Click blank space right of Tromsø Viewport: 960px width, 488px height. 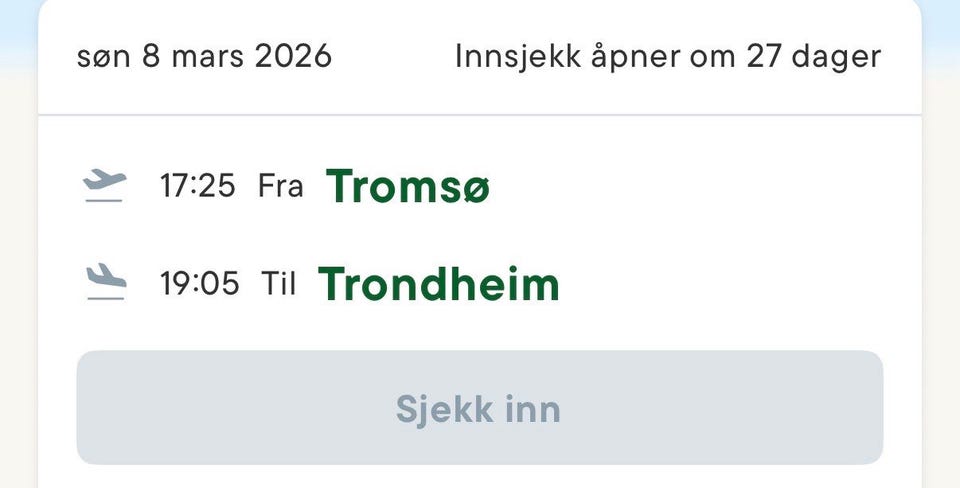coord(700,186)
